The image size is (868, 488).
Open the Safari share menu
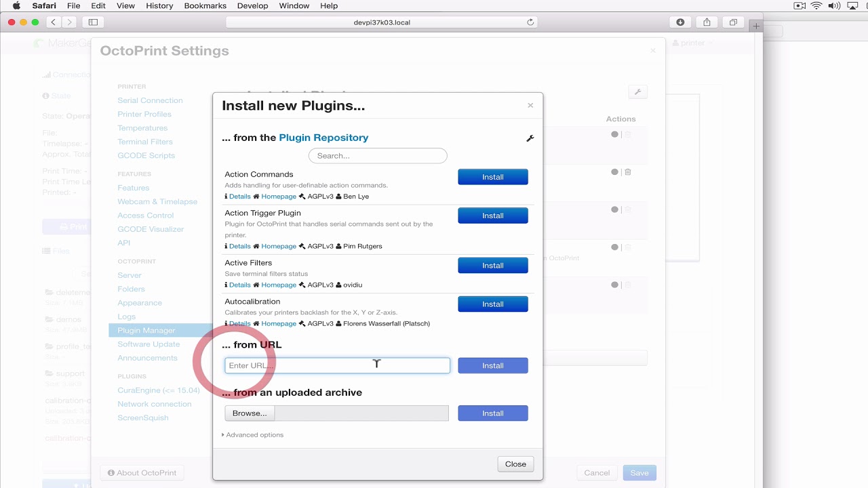(707, 22)
